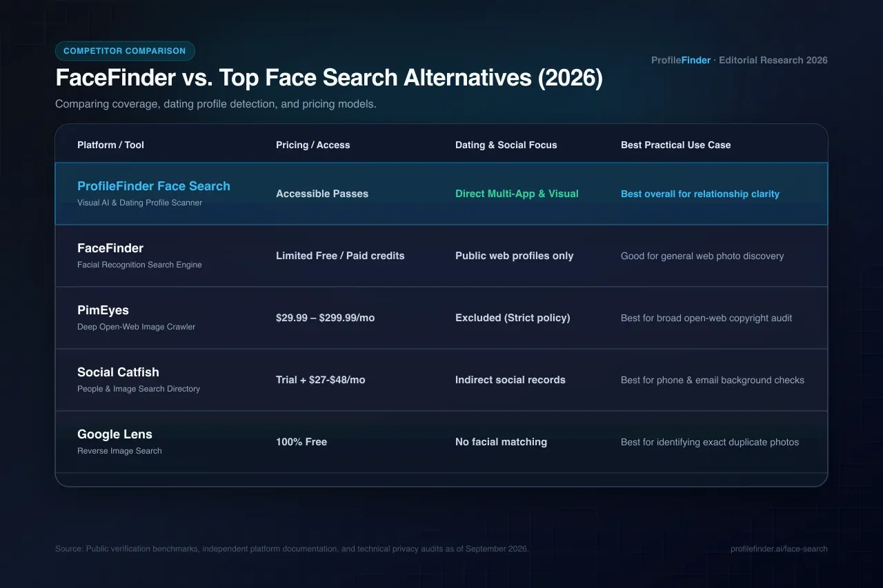Click the Best Practical Use Case header
The height and width of the screenshot is (588, 883).
pos(675,145)
